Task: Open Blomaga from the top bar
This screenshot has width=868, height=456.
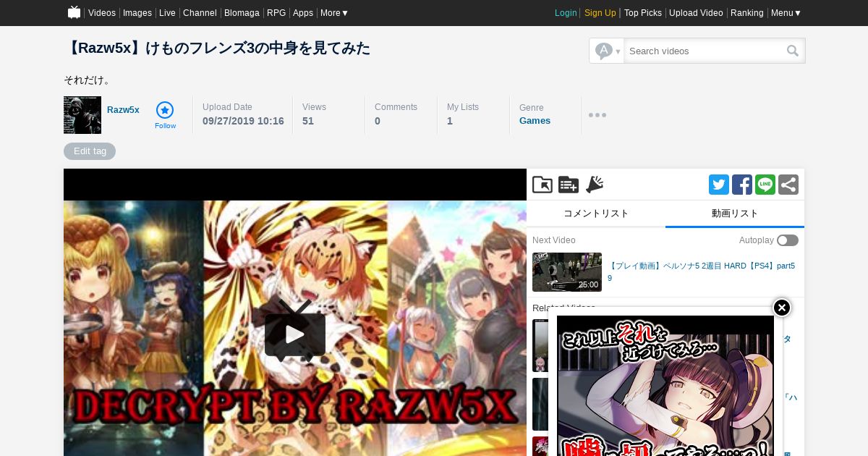Action: pyautogui.click(x=242, y=13)
